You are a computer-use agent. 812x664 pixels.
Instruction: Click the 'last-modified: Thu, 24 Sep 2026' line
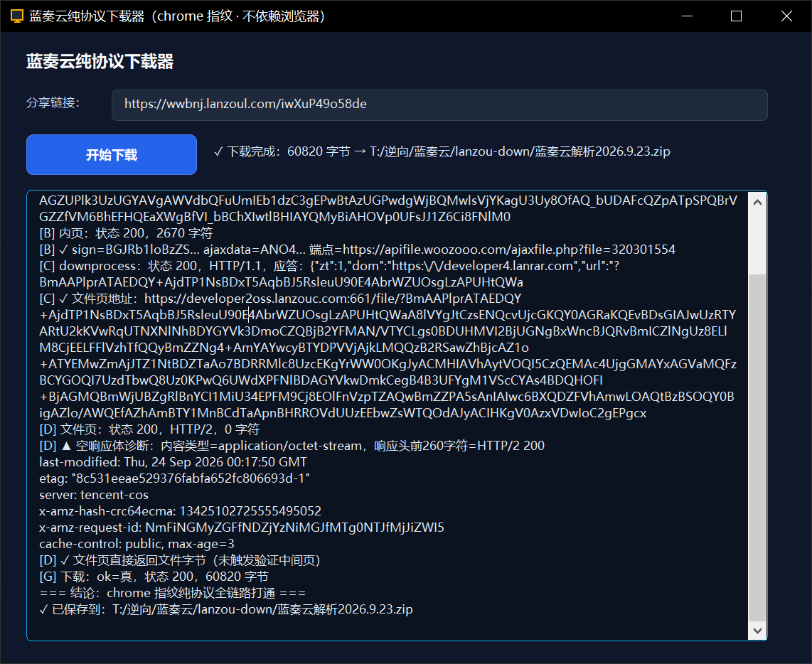click(173, 462)
